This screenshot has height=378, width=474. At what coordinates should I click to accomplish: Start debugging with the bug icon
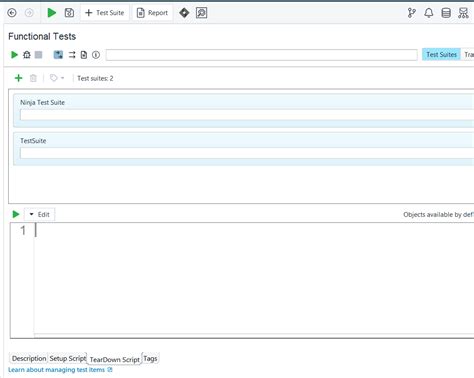click(x=27, y=55)
